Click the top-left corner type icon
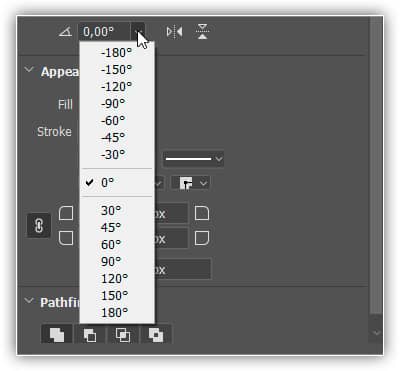The width and height of the screenshot is (400, 371). coord(66,213)
